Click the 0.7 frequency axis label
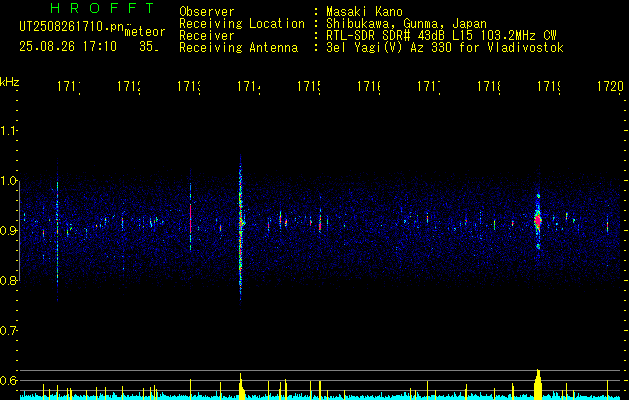 pyautogui.click(x=8, y=331)
